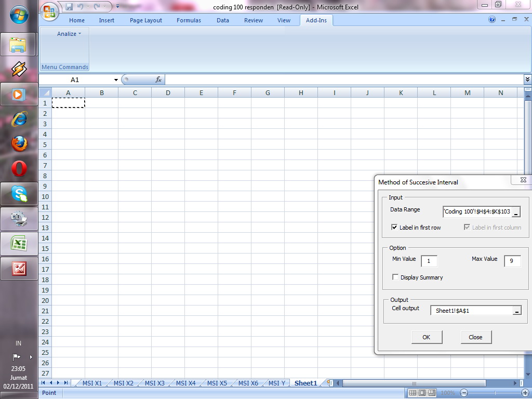Open the Undo history dropdown arrow
Image resolution: width=532 pixels, height=399 pixels.
(x=88, y=6)
